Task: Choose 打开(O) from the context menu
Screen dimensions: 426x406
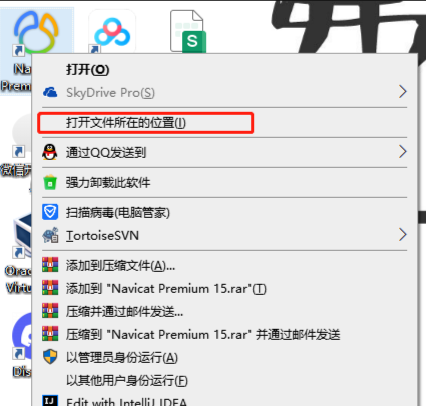Action: point(88,69)
